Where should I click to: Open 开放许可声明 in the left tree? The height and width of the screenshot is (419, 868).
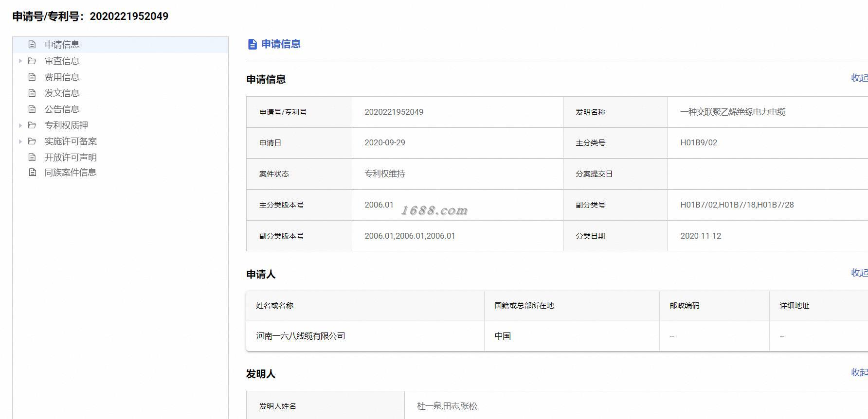[71, 157]
